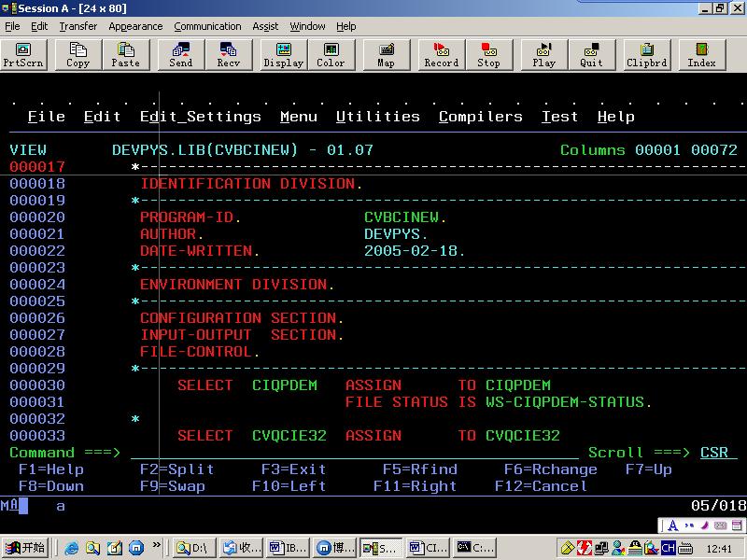Screen dimensions: 747x560
Task: Click F6=Rchange function key label
Action: 550,469
